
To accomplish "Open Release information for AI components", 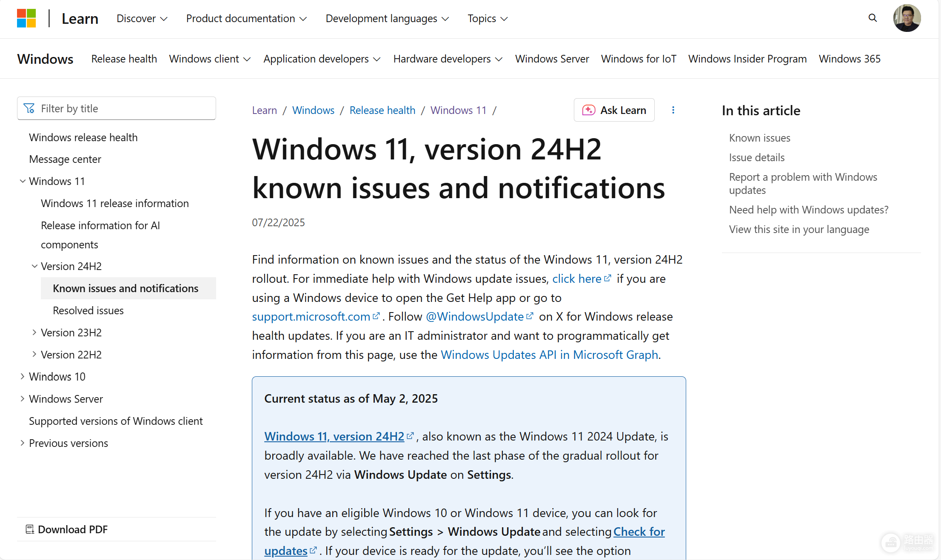I will 100,235.
